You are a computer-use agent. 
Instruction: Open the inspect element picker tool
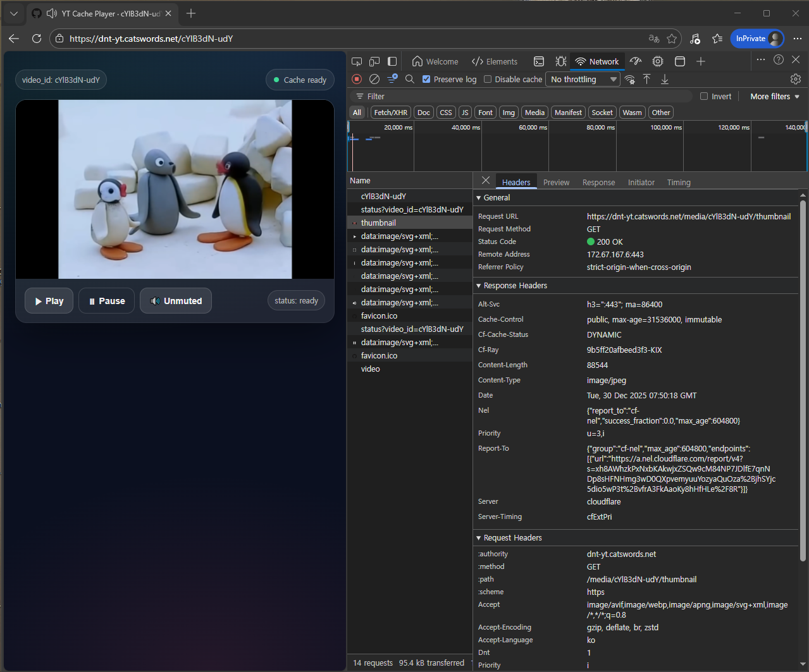(x=357, y=61)
